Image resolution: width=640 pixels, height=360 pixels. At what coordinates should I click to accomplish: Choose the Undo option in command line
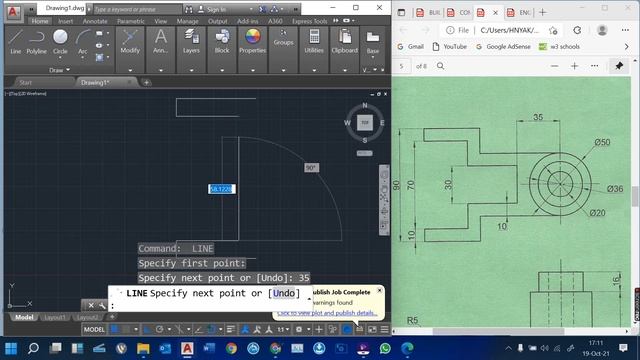(x=284, y=293)
